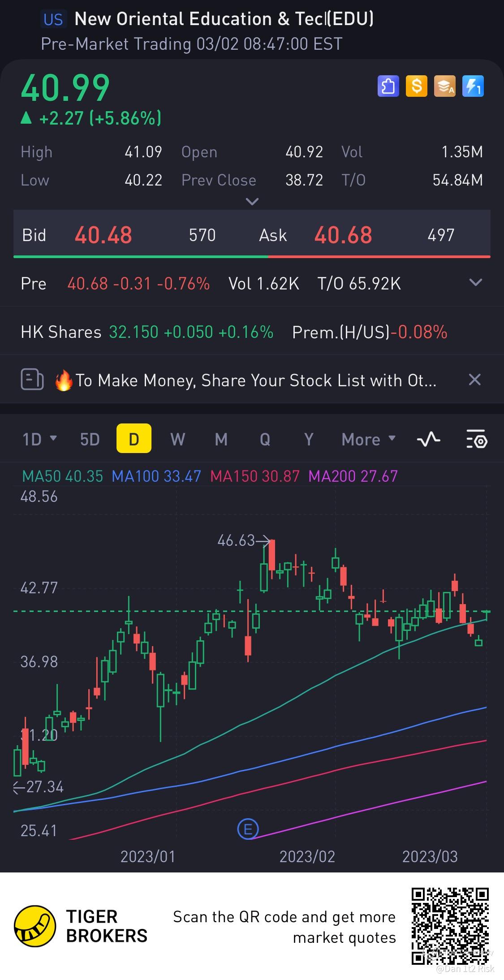
Task: Open the More timeframes dropdown
Action: tap(369, 439)
